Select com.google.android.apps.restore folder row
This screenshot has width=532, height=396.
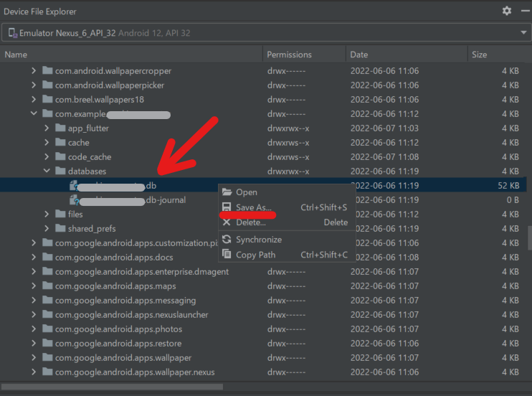(x=263, y=344)
